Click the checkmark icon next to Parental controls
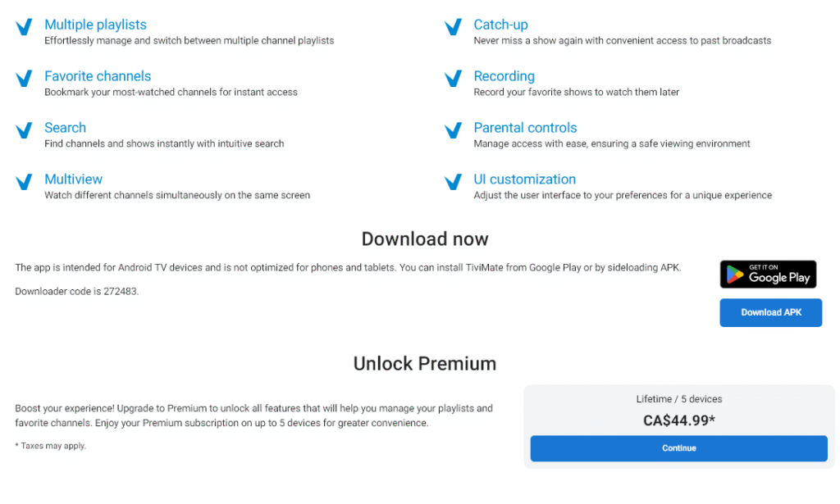The width and height of the screenshot is (840, 504). tap(453, 130)
